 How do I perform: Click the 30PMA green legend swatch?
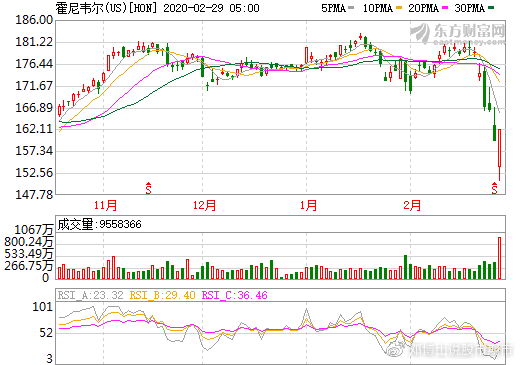tap(491, 8)
